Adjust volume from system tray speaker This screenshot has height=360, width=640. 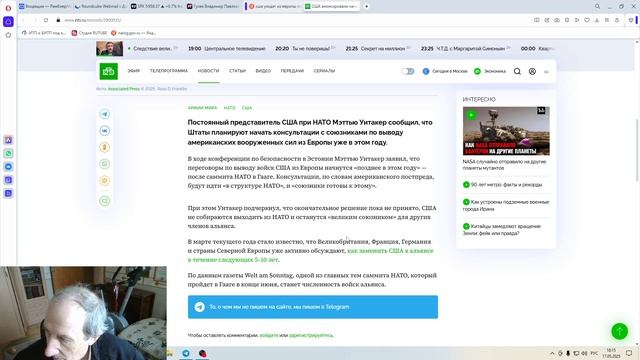point(584,353)
